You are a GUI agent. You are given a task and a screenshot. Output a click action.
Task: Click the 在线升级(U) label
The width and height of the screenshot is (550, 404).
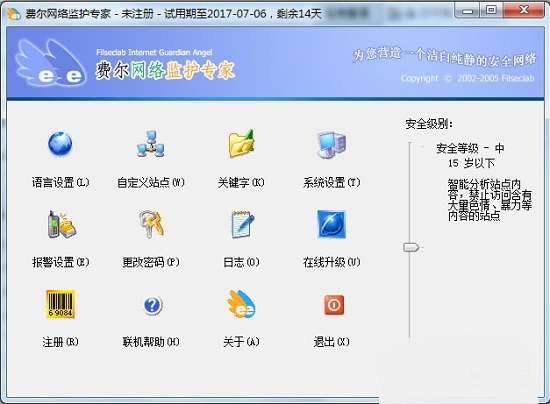click(x=331, y=262)
